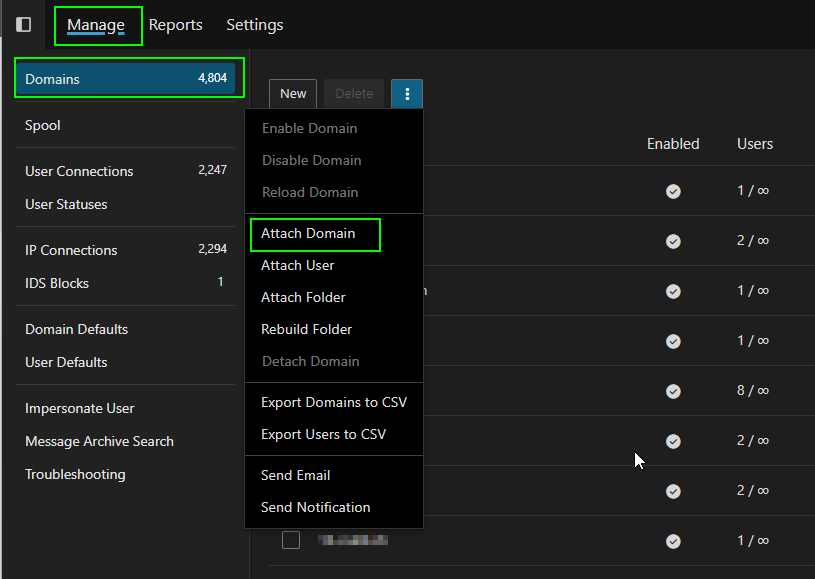
Task: Toggle the sidebar panel icon
Action: coord(24,24)
